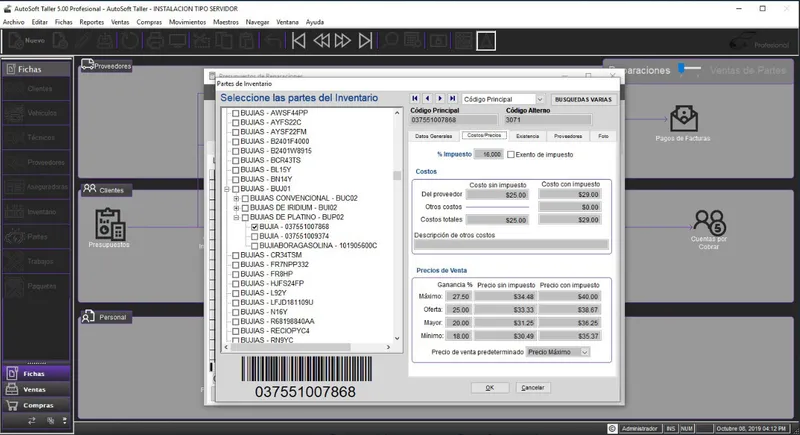
Task: Switch to Existencia tab
Action: tap(528, 136)
